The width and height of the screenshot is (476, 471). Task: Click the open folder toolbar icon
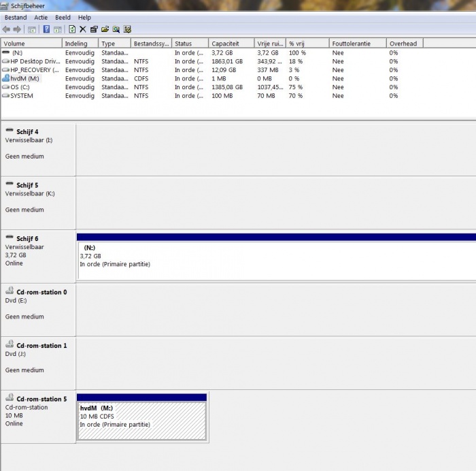105,29
